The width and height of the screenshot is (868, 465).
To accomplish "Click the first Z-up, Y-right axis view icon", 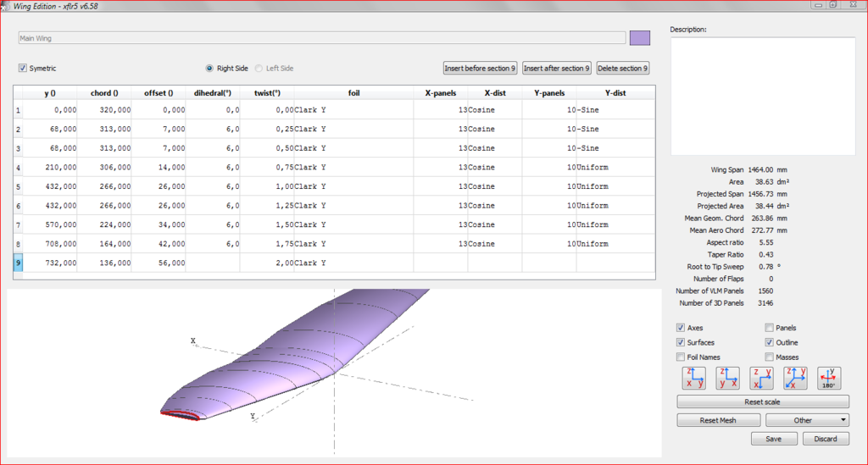I will tap(693, 378).
